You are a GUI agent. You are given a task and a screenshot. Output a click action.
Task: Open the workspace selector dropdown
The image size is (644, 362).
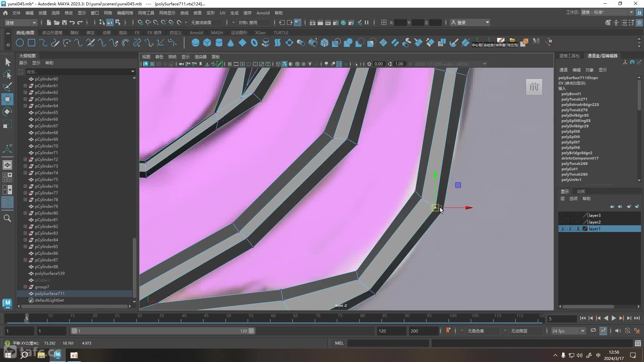pyautogui.click(x=607, y=12)
